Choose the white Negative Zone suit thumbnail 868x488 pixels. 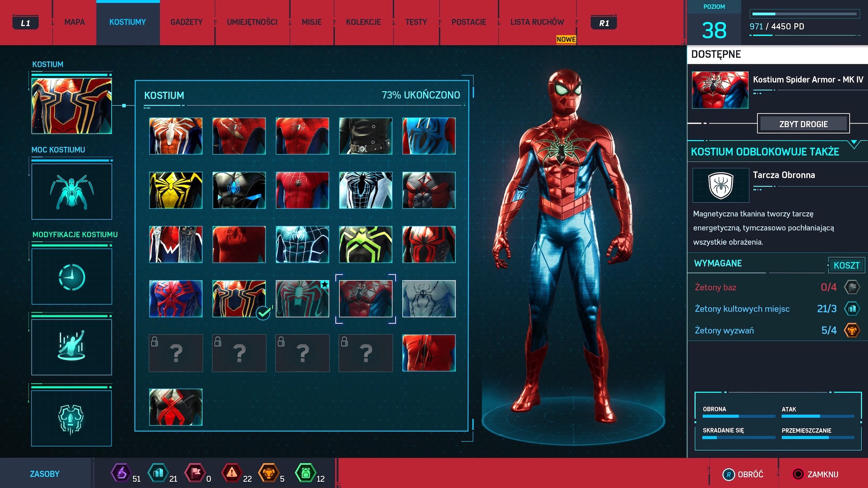[x=366, y=190]
